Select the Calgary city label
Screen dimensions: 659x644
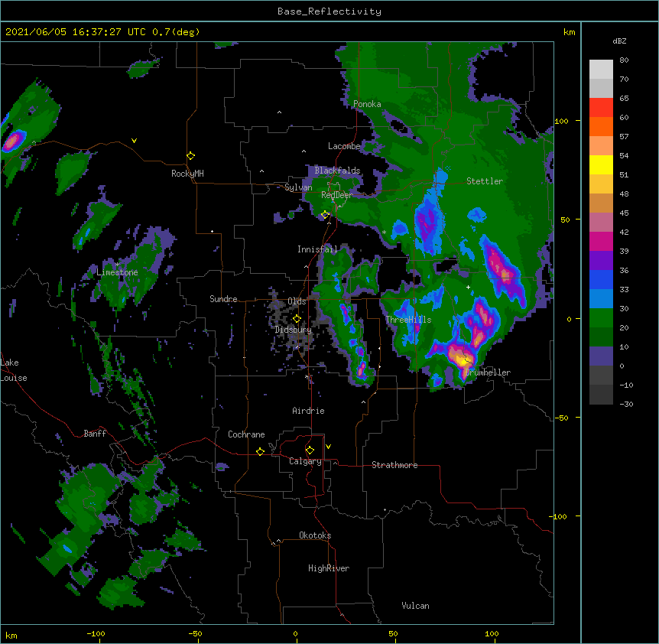[305, 461]
